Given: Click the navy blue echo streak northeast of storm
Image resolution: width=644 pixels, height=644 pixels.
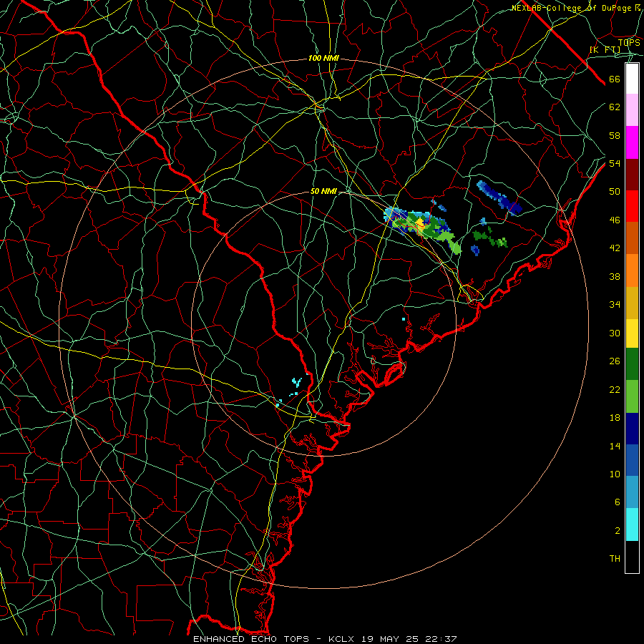Looking at the screenshot, I should (500, 197).
